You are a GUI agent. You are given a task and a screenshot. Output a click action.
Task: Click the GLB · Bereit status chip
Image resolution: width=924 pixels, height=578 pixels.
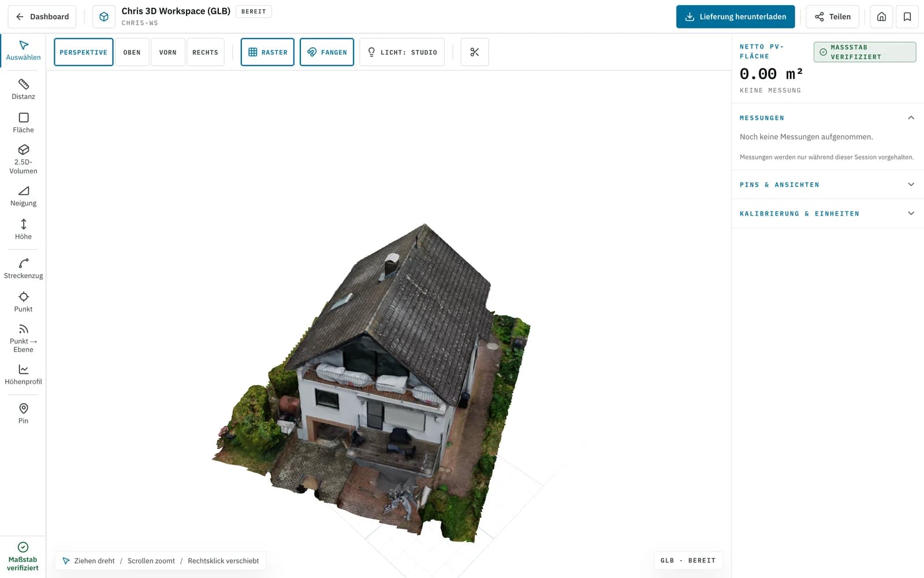[x=688, y=561]
